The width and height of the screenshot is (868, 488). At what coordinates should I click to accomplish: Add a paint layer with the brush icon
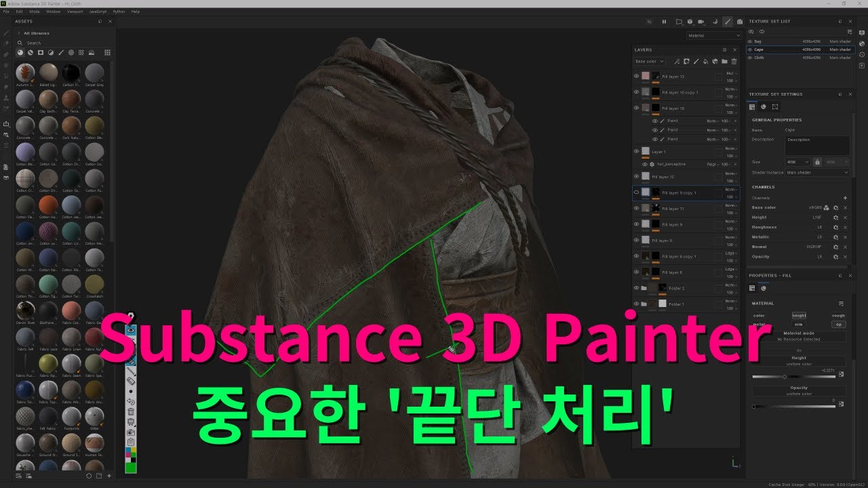pyautogui.click(x=696, y=62)
